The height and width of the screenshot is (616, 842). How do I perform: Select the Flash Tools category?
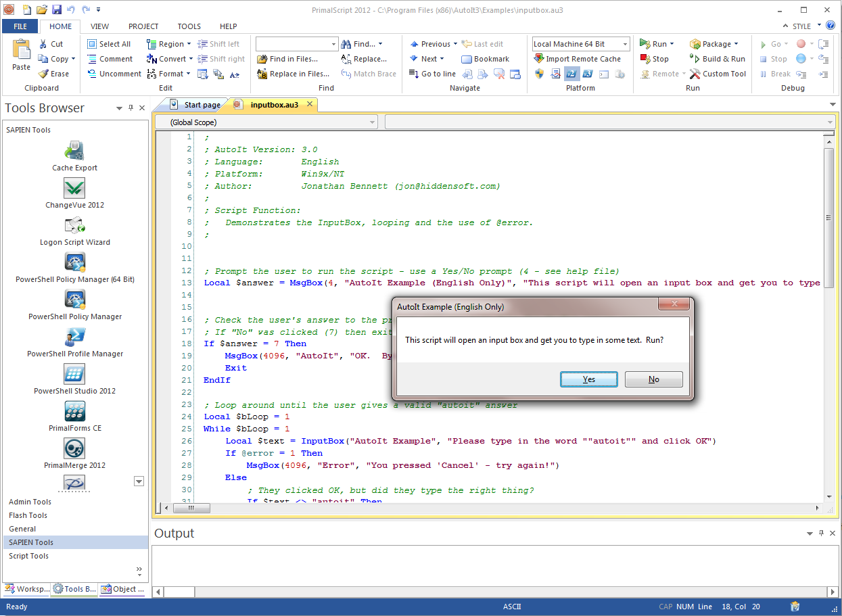[x=75, y=515]
